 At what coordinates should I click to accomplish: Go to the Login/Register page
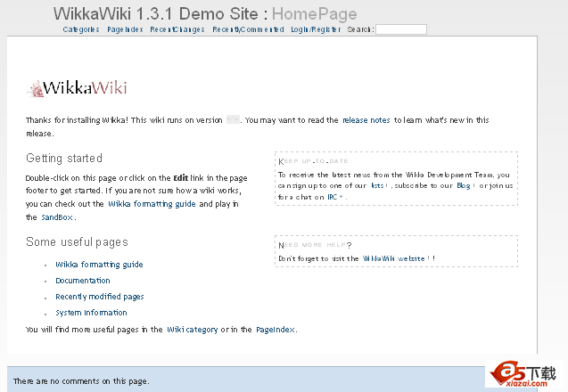[x=316, y=29]
